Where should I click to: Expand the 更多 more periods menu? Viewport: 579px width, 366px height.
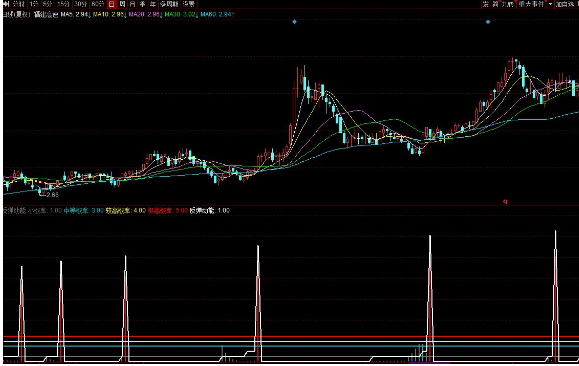pyautogui.click(x=189, y=4)
